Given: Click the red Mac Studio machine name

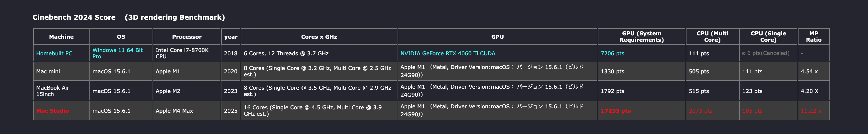Looking at the screenshot, I should point(52,111).
